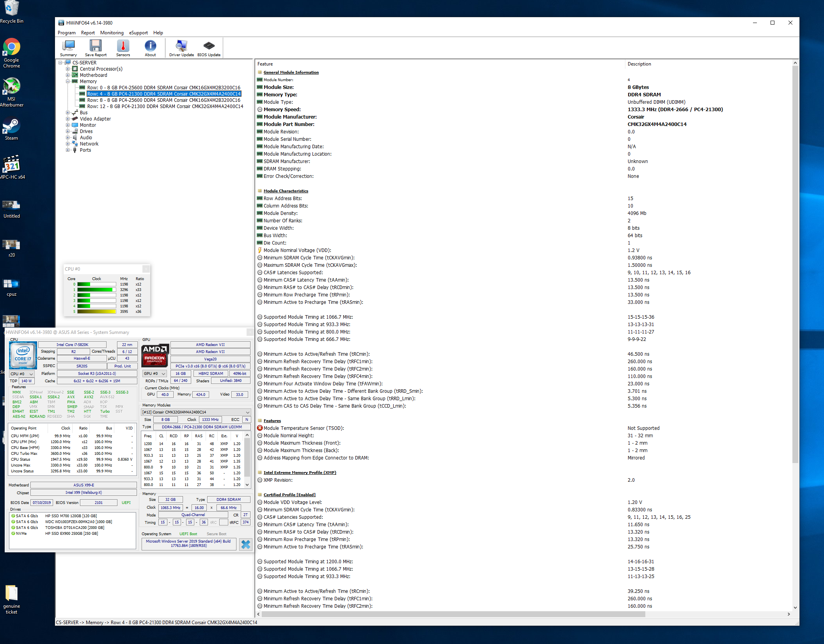Image resolution: width=824 pixels, height=644 pixels.
Task: Expand the Central Processor(s) tree node
Action: 67,69
